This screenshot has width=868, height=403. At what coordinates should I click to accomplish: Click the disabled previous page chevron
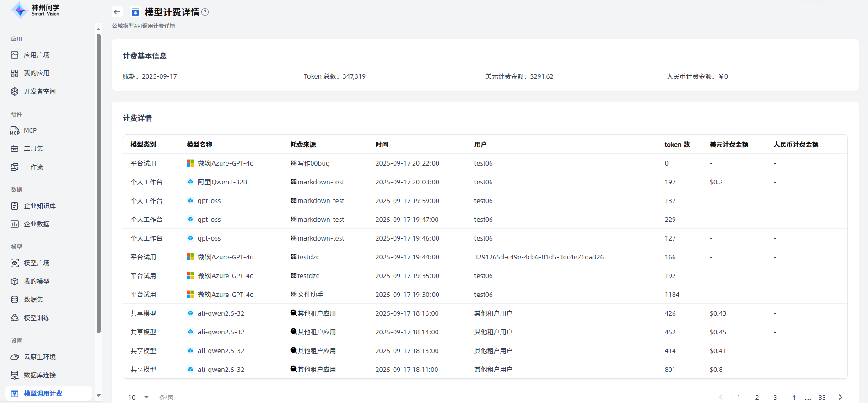click(x=721, y=397)
